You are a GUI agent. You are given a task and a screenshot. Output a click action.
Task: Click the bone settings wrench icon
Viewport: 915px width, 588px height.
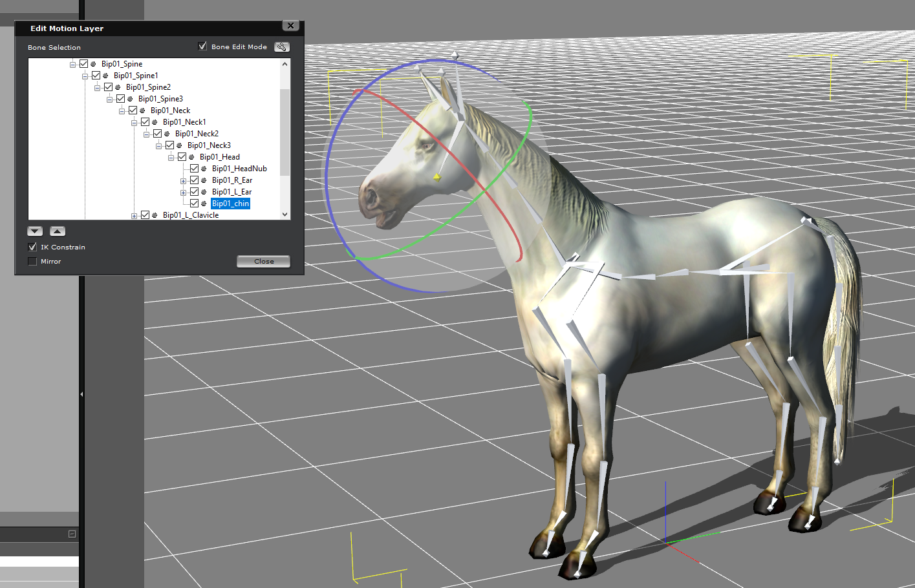click(x=282, y=47)
